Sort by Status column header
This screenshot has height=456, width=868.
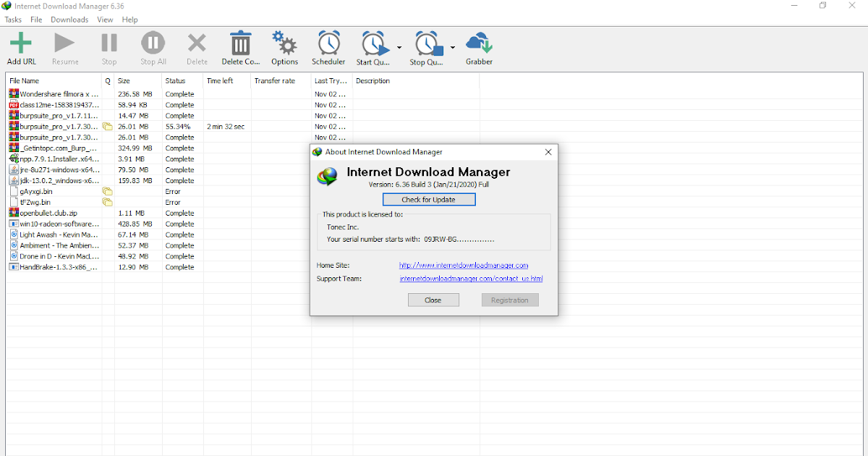183,81
